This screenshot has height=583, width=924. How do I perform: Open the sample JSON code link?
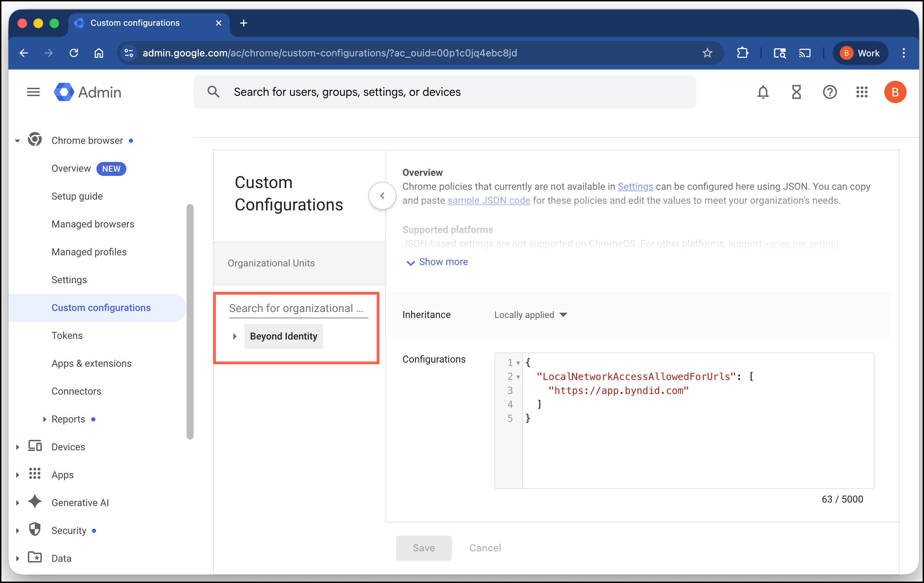click(489, 201)
